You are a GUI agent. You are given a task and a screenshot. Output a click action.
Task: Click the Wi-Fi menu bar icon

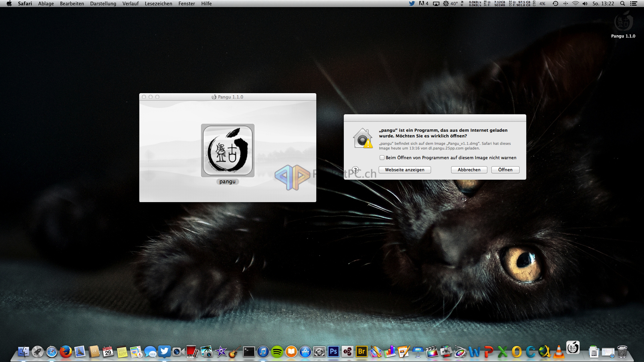pyautogui.click(x=575, y=3)
